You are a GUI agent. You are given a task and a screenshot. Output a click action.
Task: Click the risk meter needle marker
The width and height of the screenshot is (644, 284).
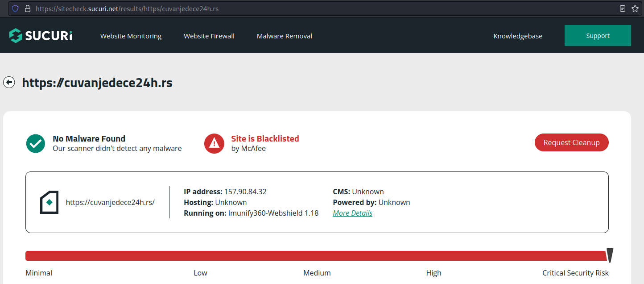coord(610,255)
